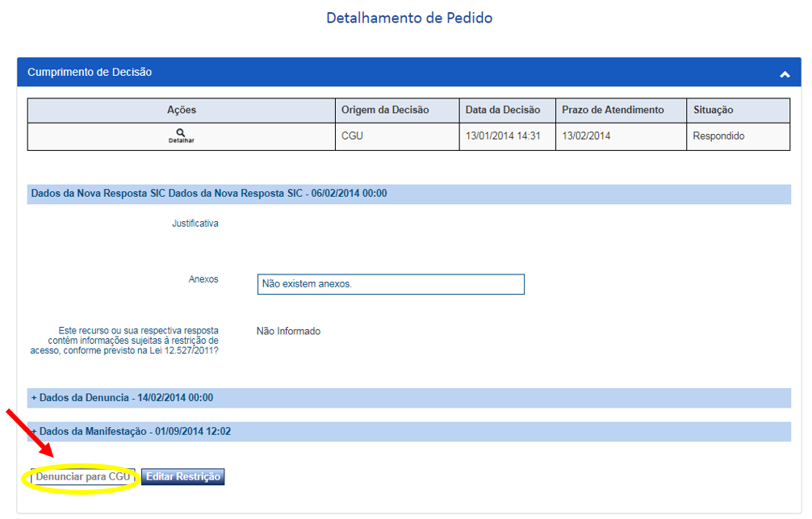The width and height of the screenshot is (812, 519).
Task: Click the Data da Decisão column header
Action: (x=504, y=110)
